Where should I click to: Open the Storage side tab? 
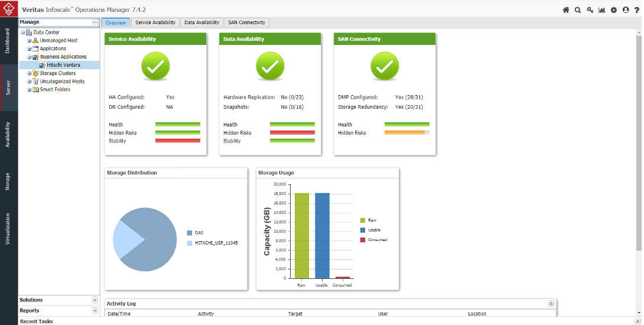pos(8,181)
